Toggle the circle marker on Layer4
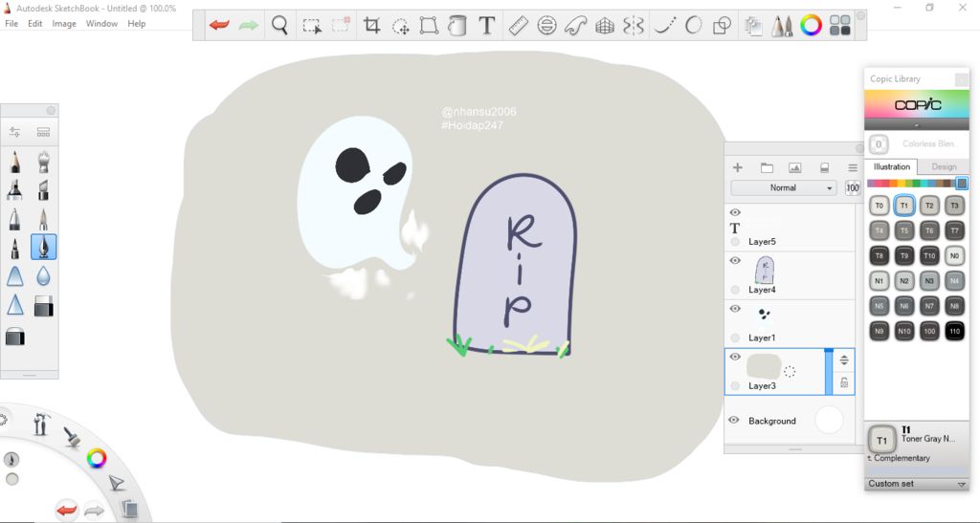Image resolution: width=980 pixels, height=523 pixels. coord(735,290)
